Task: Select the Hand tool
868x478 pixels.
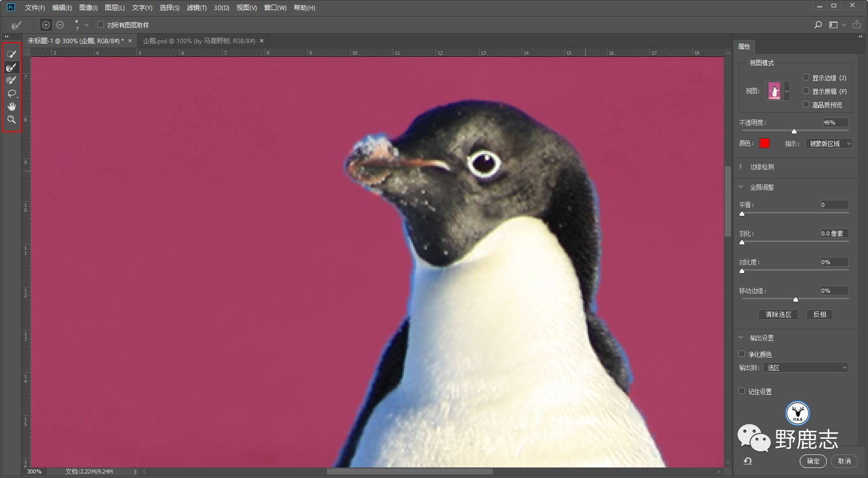Action: pyautogui.click(x=11, y=106)
